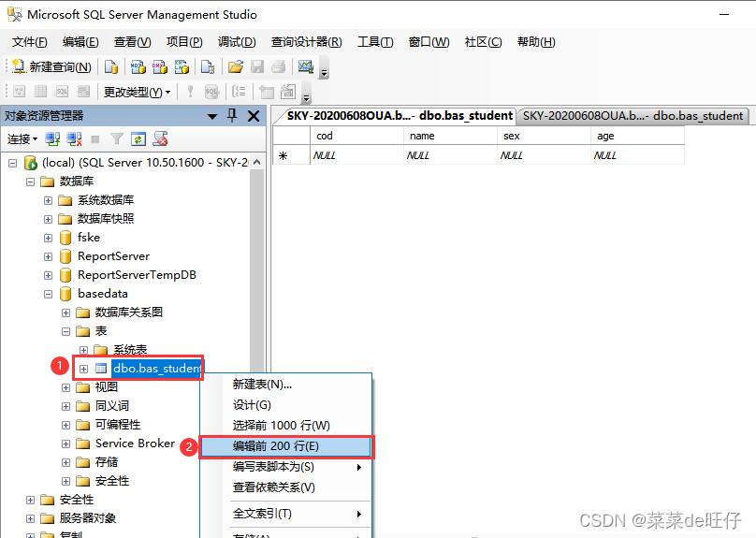
Task: Collapse the basedata database node
Action: click(49, 294)
